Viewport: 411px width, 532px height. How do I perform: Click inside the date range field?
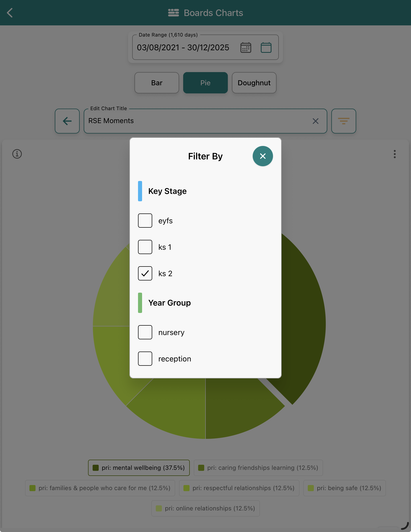click(183, 47)
